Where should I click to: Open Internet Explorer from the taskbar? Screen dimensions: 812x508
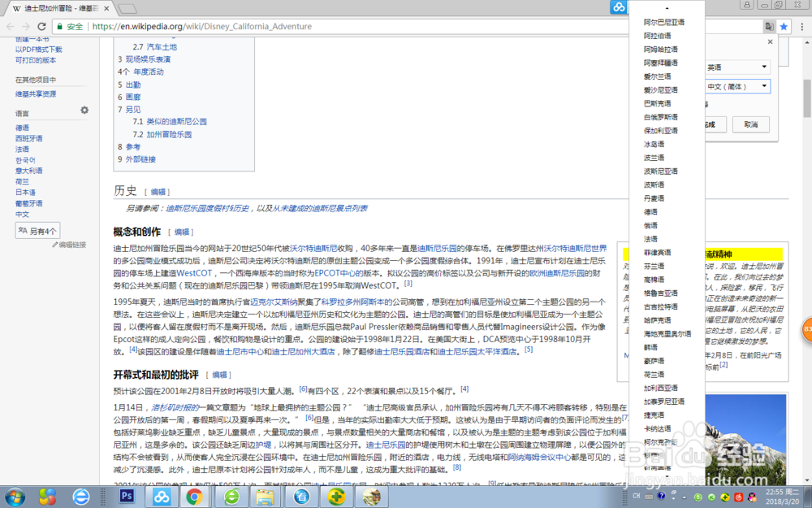point(80,497)
